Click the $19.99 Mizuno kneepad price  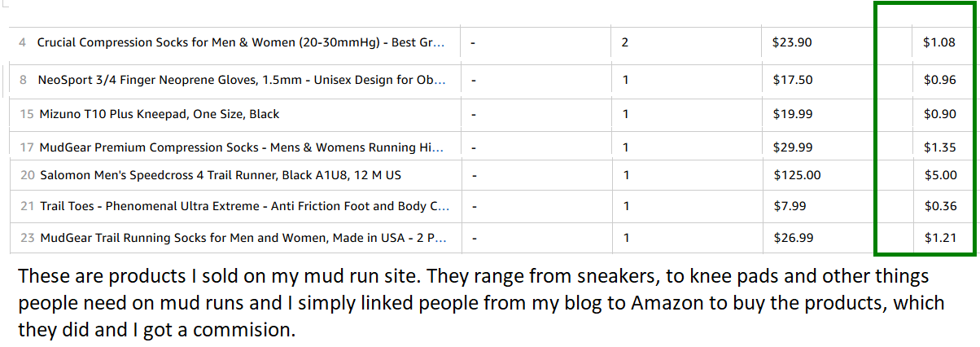pos(792,114)
